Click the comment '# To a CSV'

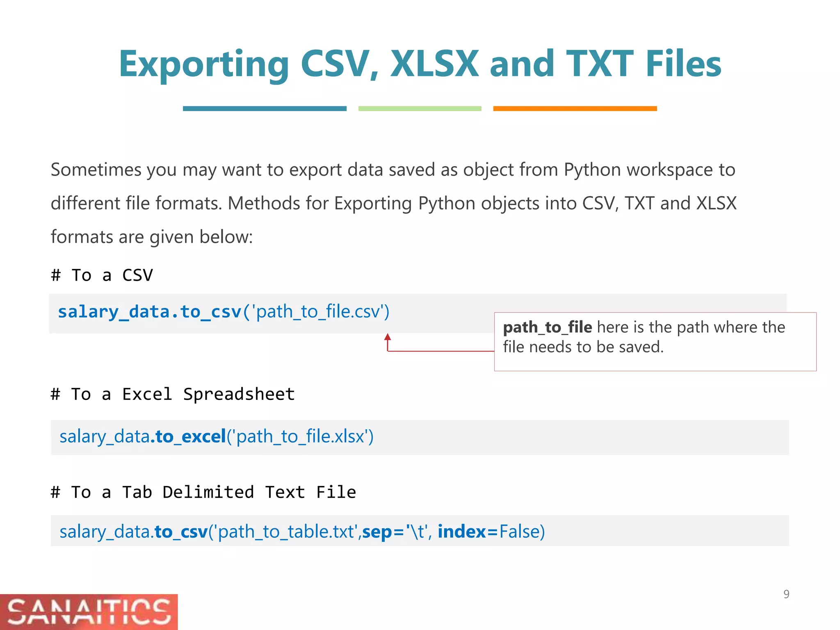[x=102, y=275]
